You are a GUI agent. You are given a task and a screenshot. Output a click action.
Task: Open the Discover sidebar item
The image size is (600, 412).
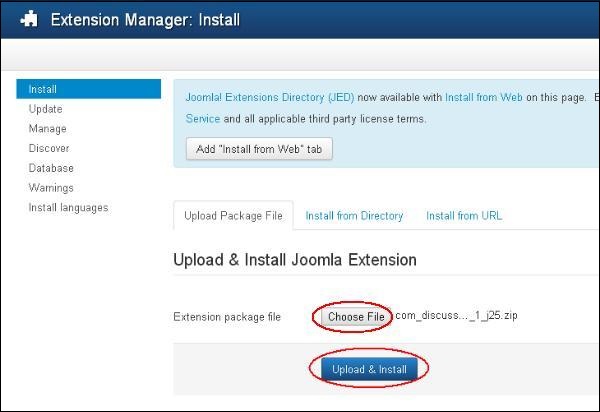click(49, 148)
